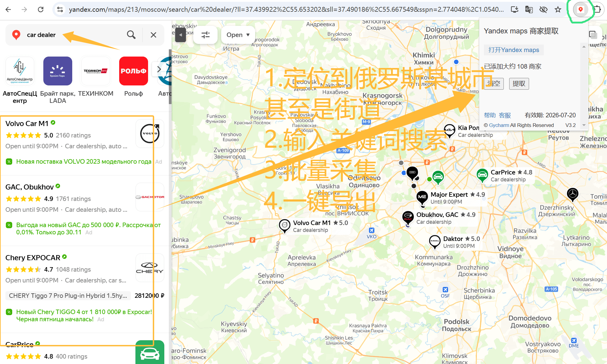The width and height of the screenshot is (607, 364).
Task: Select the ТЕХИНКОМ brand chip
Action: [96, 77]
